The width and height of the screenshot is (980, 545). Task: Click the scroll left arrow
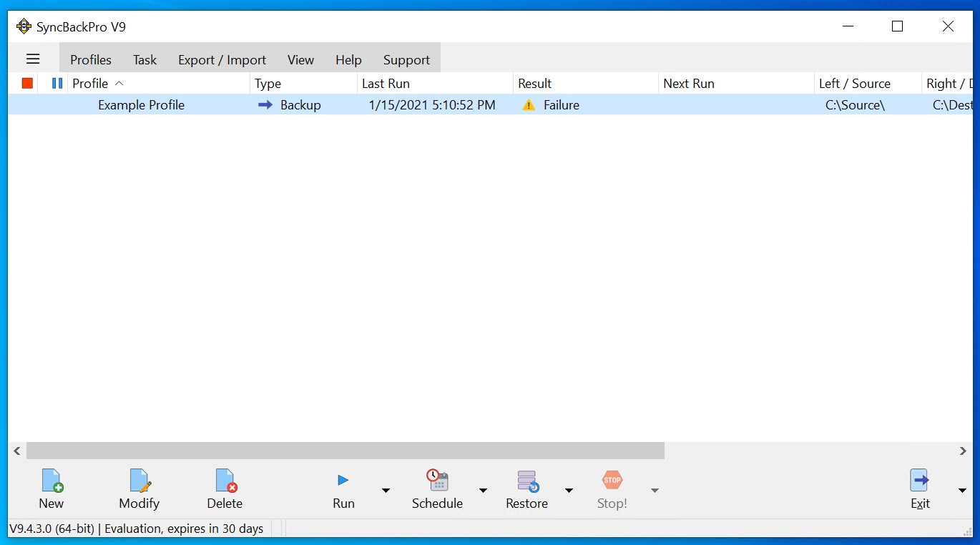pos(17,451)
